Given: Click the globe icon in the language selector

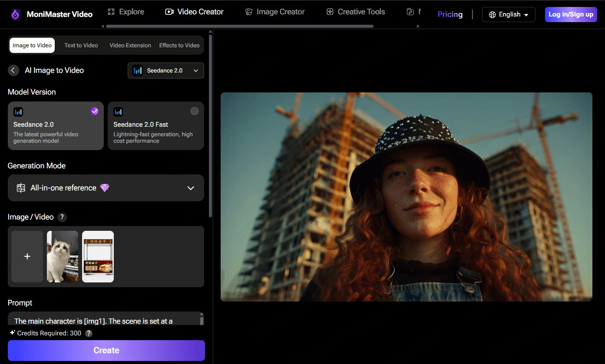Looking at the screenshot, I should click(x=492, y=15).
